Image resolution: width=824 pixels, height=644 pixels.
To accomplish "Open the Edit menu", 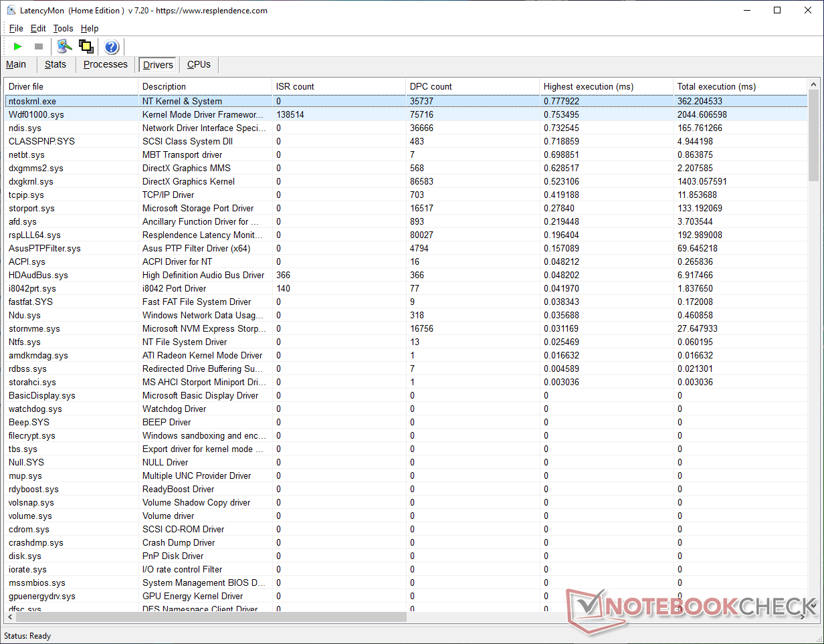I will [38, 29].
